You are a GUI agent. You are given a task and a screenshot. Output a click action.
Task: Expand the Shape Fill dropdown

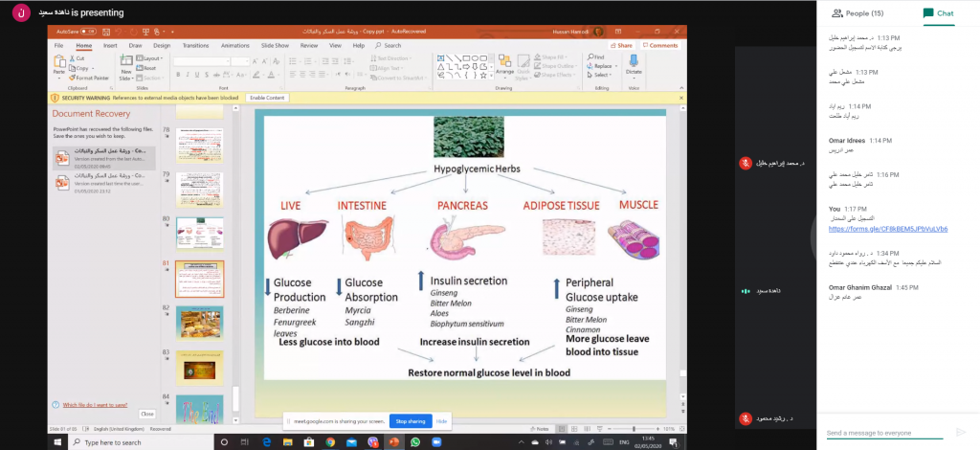pyautogui.click(x=555, y=57)
